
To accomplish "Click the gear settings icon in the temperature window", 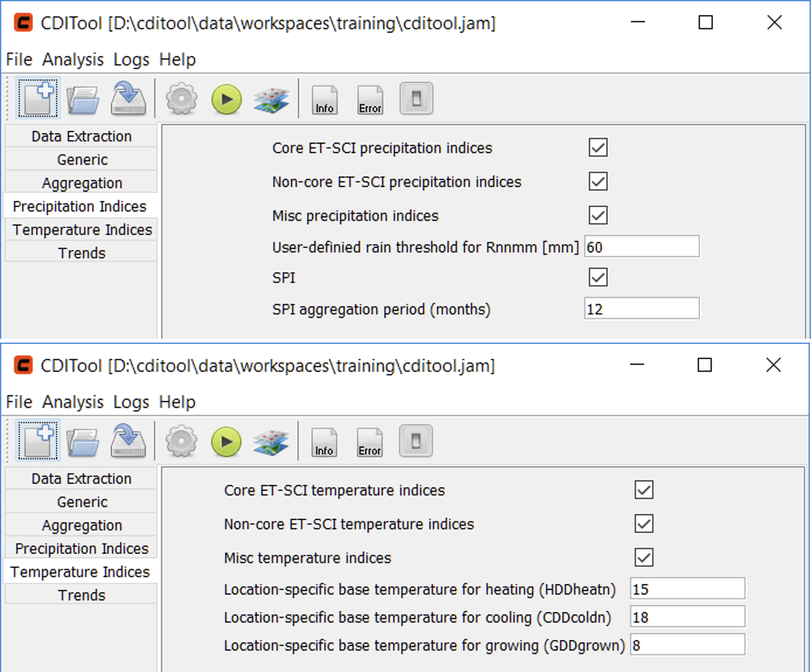I will pyautogui.click(x=181, y=442).
